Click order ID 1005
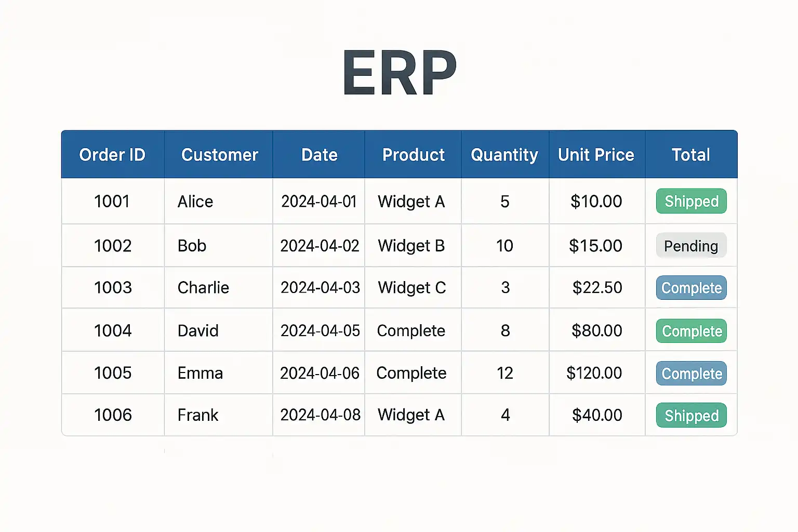This screenshot has width=798, height=532. click(x=113, y=373)
